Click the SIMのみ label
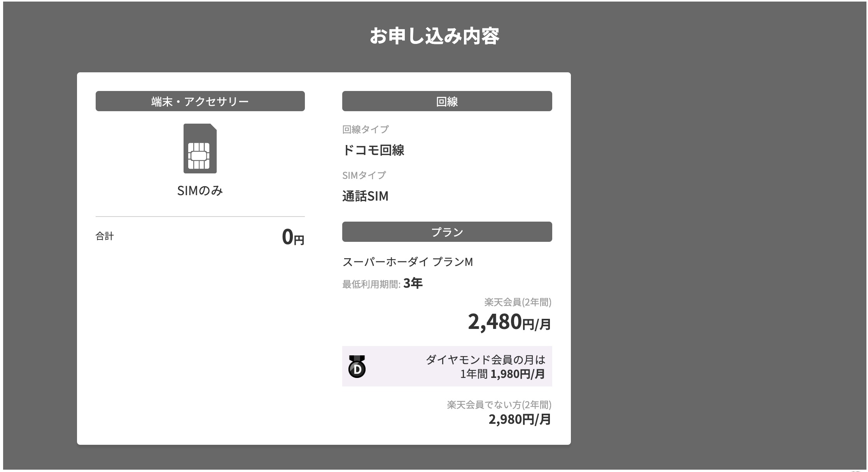The height and width of the screenshot is (472, 868). [x=200, y=191]
